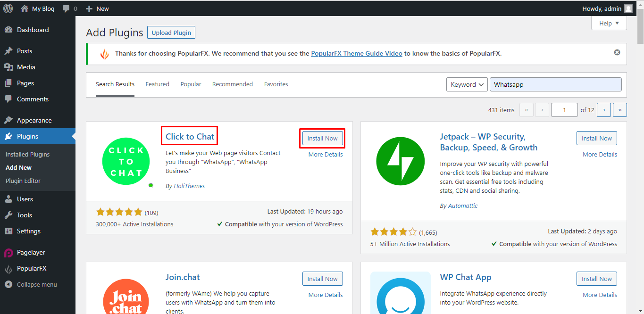This screenshot has height=314, width=644.
Task: Open More Details for WP Chat App
Action: pyautogui.click(x=600, y=295)
